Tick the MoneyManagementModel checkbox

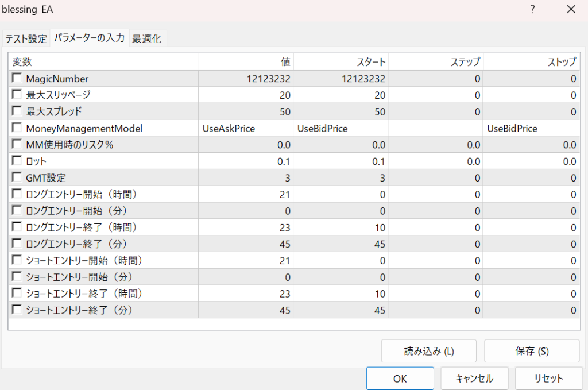pos(17,127)
